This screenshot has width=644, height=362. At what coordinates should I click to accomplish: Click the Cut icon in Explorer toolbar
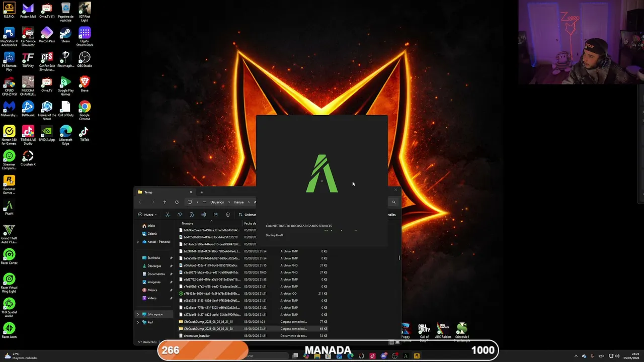click(x=168, y=215)
